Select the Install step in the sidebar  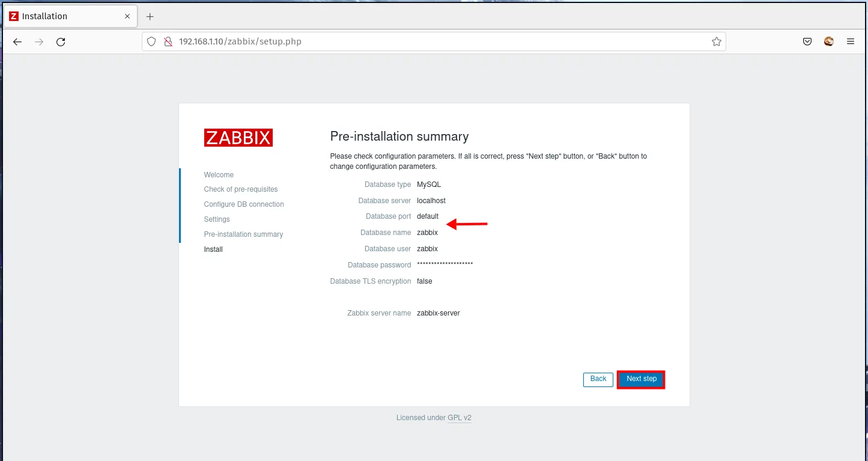point(213,249)
